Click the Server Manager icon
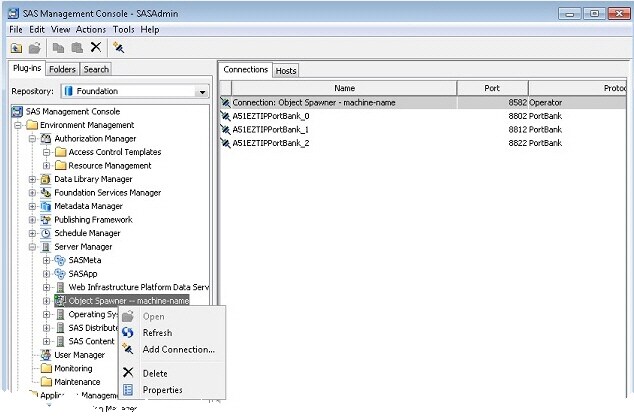The height and width of the screenshot is (419, 634). tap(46, 247)
